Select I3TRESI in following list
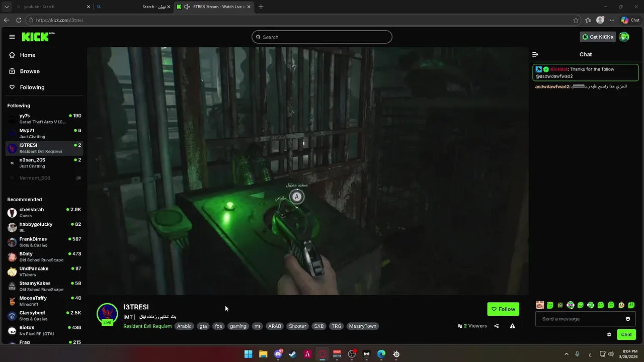 [x=44, y=148]
